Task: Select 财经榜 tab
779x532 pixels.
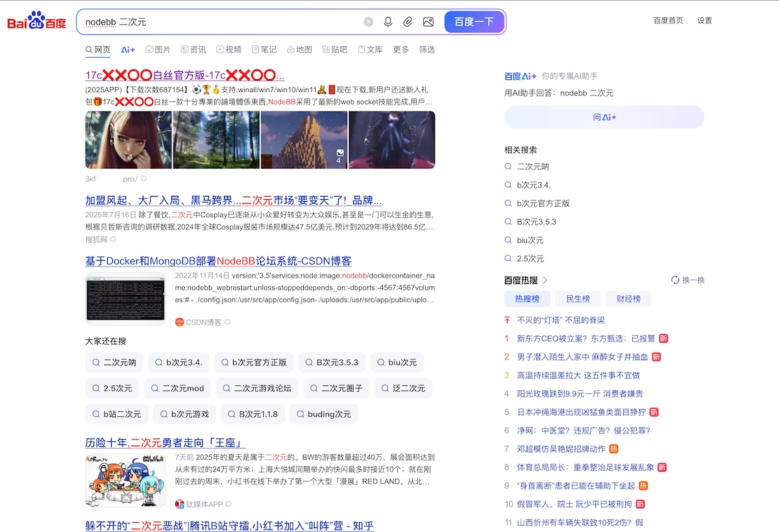Action: click(628, 298)
